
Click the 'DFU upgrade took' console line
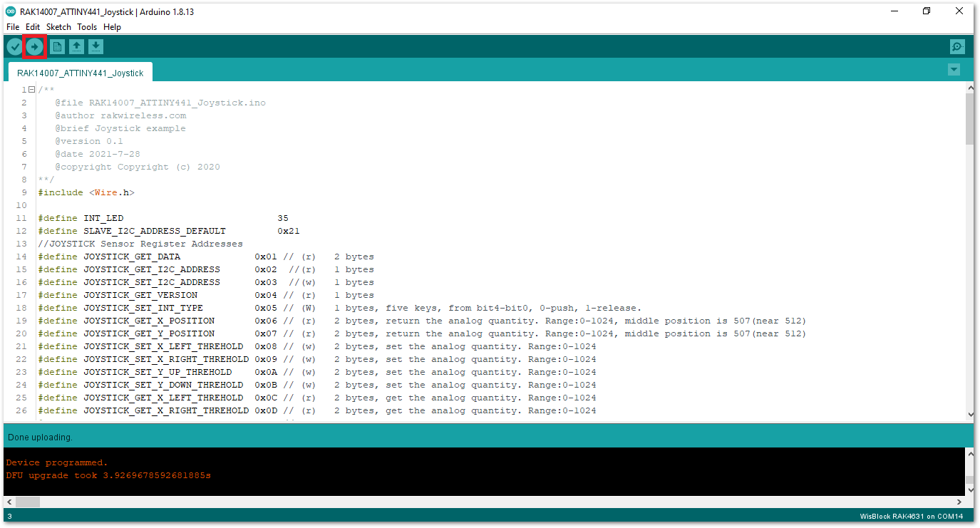click(108, 475)
